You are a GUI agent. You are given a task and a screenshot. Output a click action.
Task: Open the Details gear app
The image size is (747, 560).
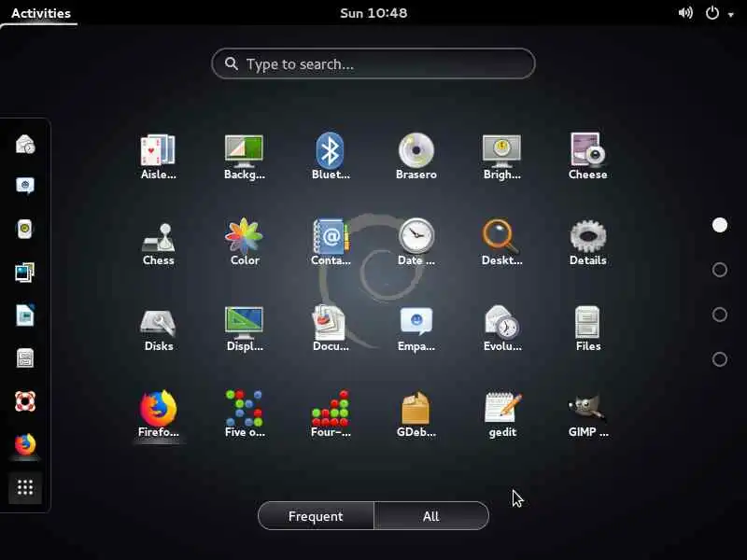(587, 242)
